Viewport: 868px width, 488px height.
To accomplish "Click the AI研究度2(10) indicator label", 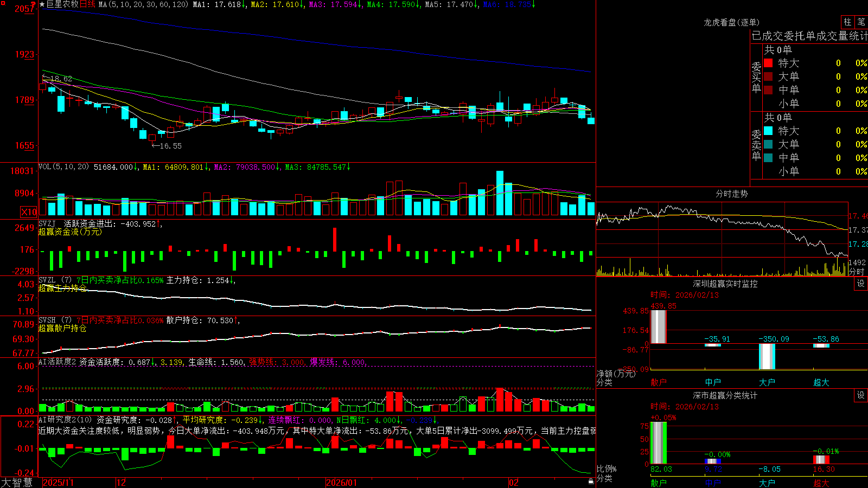I will (x=66, y=420).
